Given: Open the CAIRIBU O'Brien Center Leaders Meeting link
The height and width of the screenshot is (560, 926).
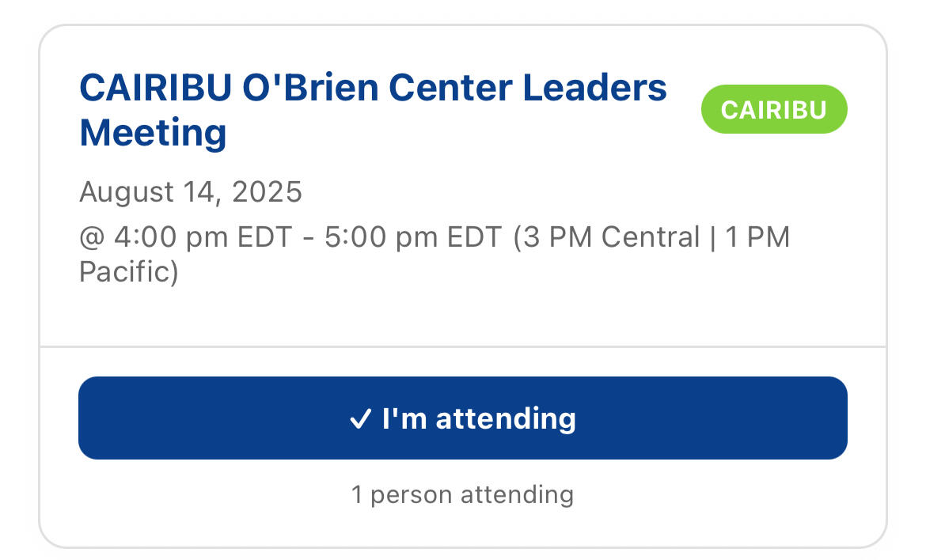Looking at the screenshot, I should point(372,110).
